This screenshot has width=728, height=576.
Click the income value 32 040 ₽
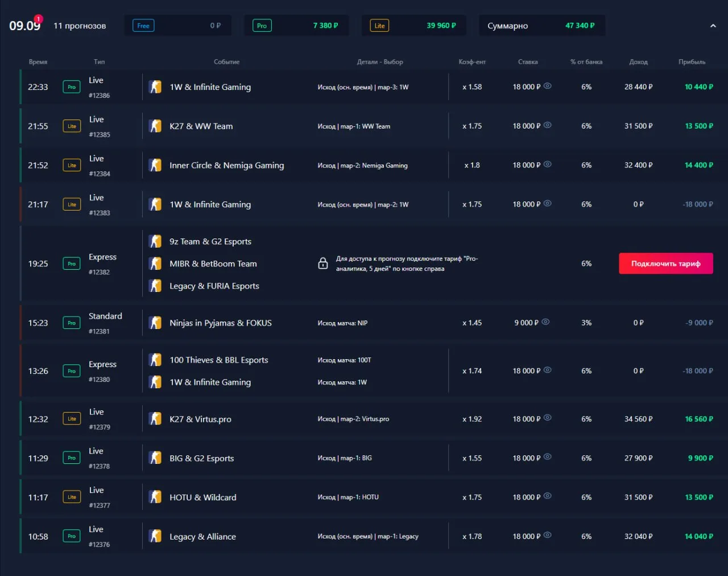639,537
